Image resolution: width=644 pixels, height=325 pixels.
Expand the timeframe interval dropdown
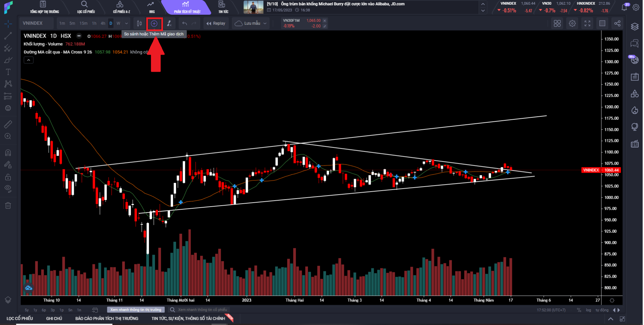(126, 23)
